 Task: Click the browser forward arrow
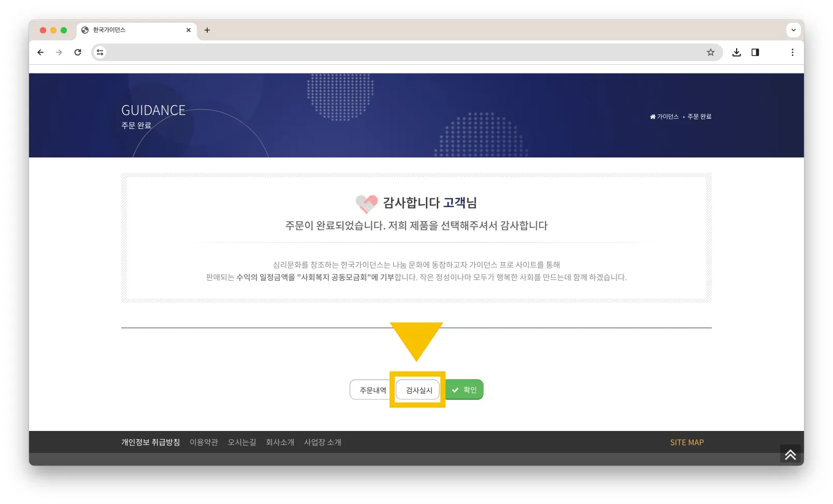coord(59,52)
